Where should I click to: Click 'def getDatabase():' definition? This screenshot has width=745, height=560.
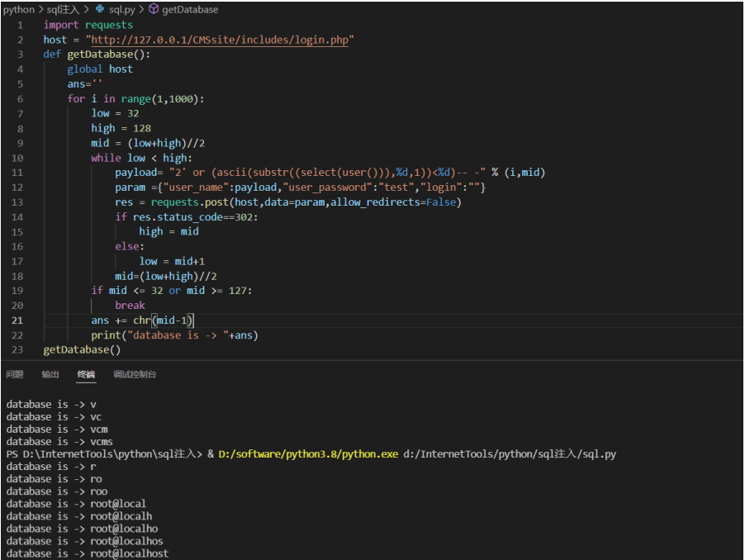(97, 55)
